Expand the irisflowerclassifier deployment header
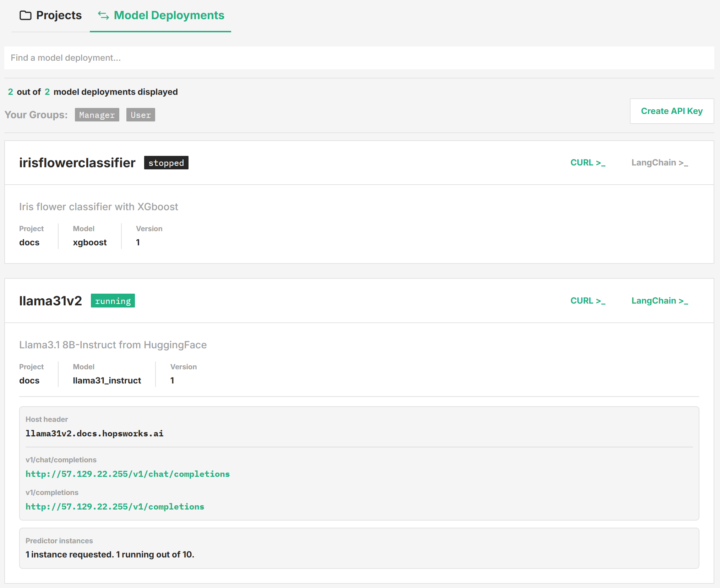The height and width of the screenshot is (588, 720). (x=77, y=163)
